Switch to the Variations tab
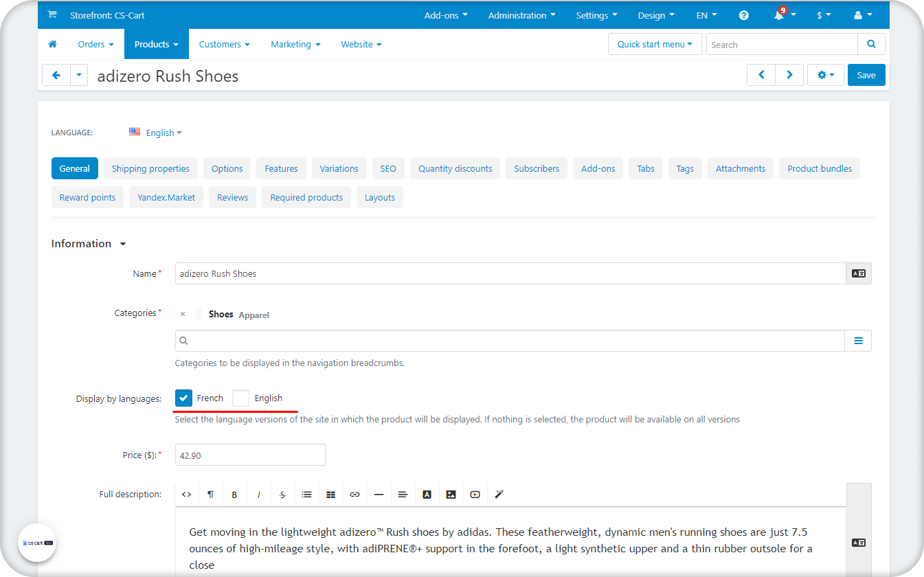 (339, 168)
